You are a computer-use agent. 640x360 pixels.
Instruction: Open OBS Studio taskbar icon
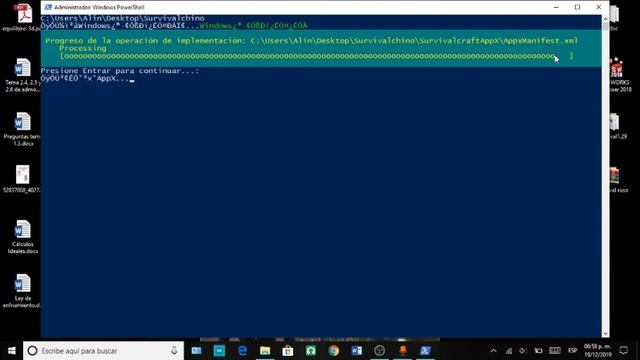click(380, 351)
